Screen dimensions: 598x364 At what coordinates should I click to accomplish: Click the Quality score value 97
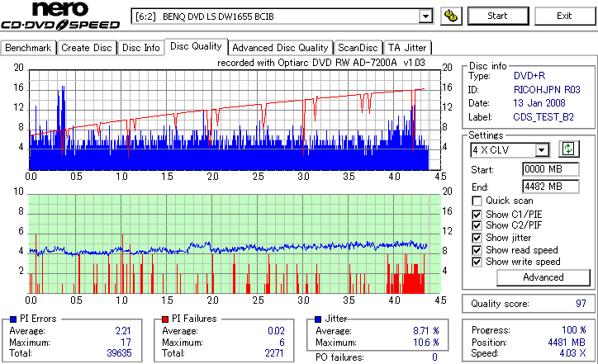(x=581, y=304)
